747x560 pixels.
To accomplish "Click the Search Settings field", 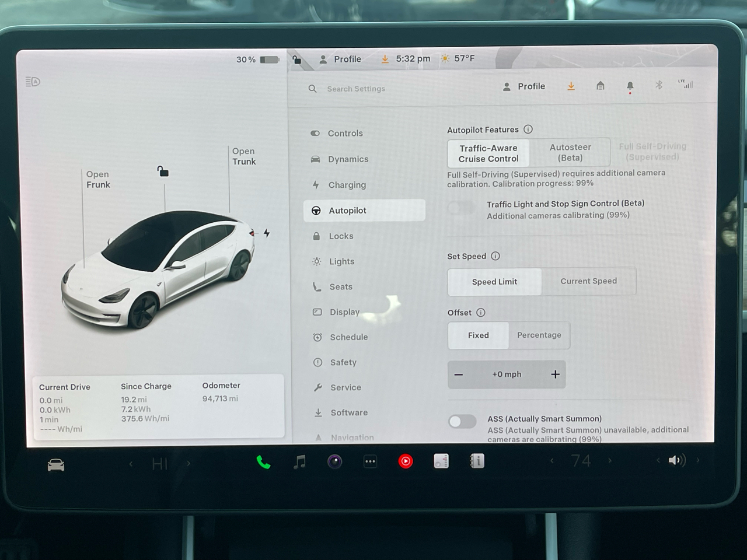I will click(x=356, y=89).
